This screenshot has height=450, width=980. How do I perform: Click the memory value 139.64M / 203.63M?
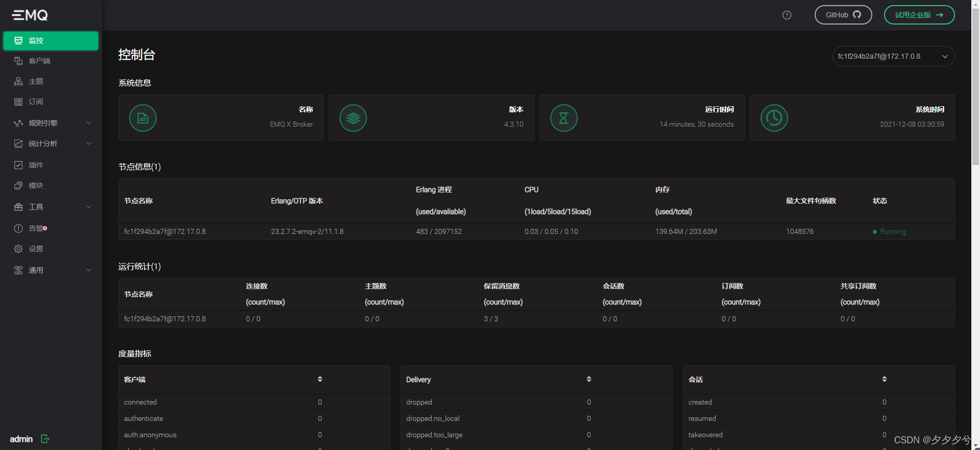point(686,231)
